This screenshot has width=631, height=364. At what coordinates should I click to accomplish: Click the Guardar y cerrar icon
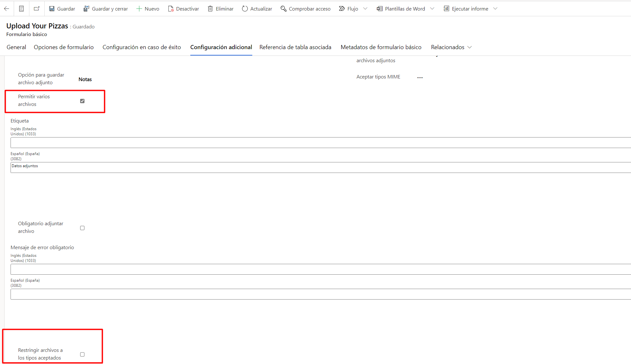click(x=86, y=9)
